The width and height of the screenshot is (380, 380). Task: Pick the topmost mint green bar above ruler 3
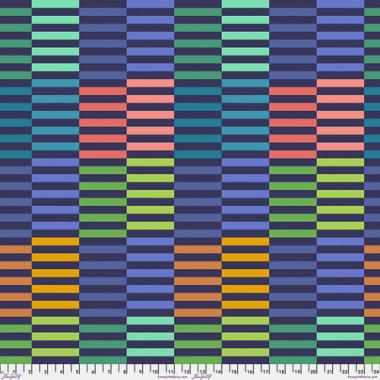(x=55, y=4)
